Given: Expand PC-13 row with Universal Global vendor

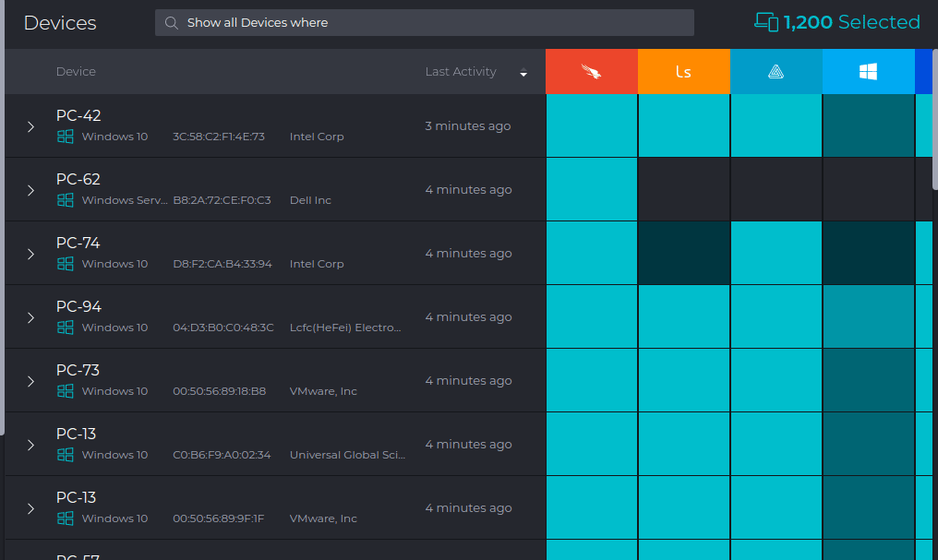Looking at the screenshot, I should click(30, 445).
